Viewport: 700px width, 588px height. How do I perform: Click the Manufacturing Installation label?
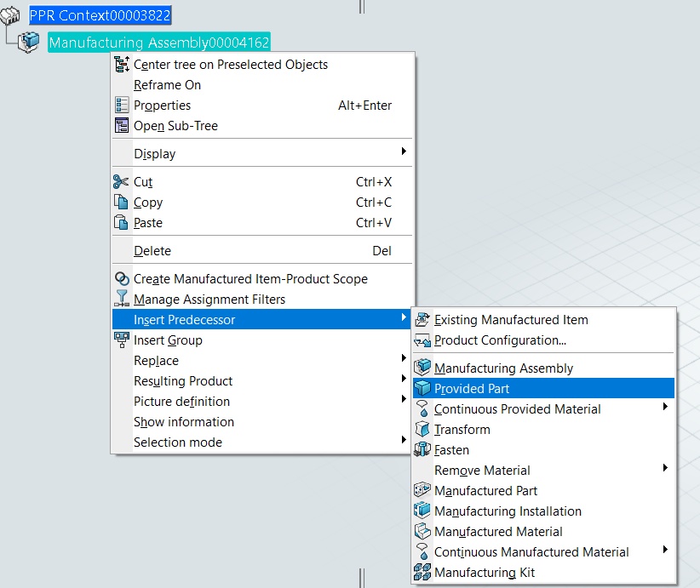[508, 511]
